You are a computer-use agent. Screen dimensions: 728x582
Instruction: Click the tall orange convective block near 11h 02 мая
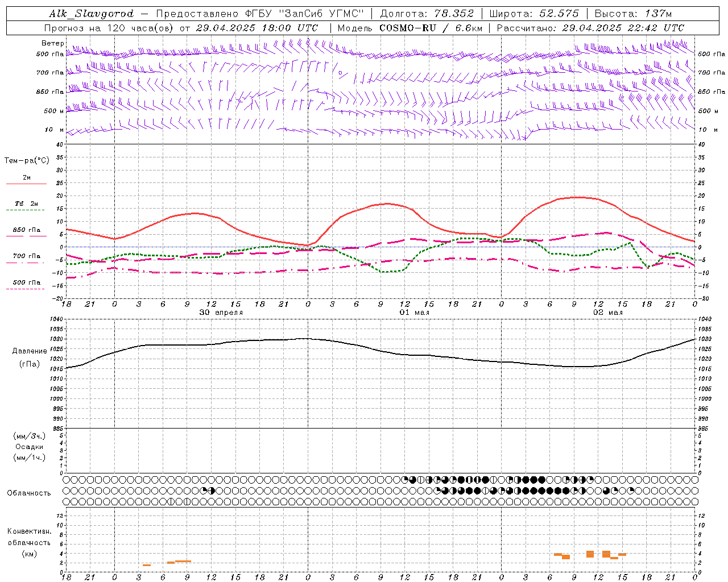[590, 554]
